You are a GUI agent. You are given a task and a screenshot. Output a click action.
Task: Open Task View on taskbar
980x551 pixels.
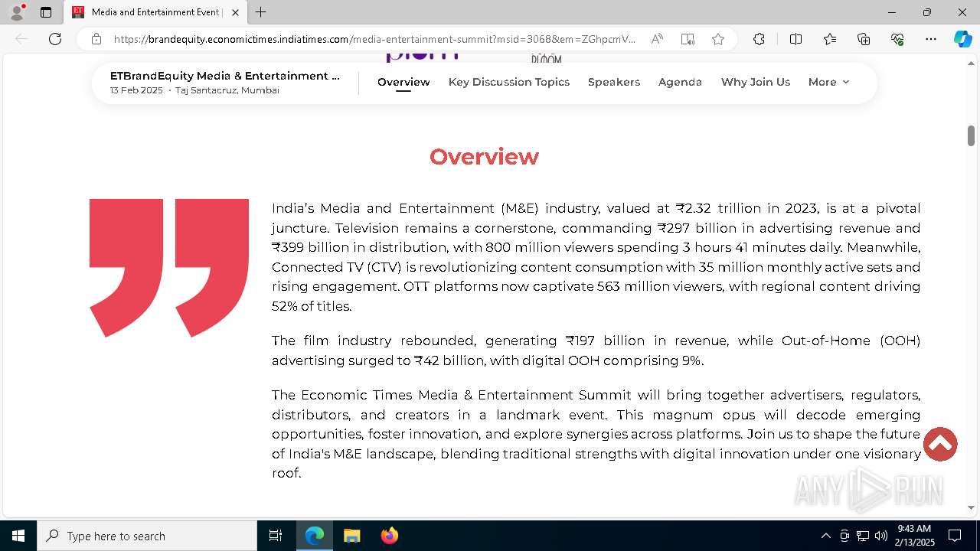(x=276, y=536)
